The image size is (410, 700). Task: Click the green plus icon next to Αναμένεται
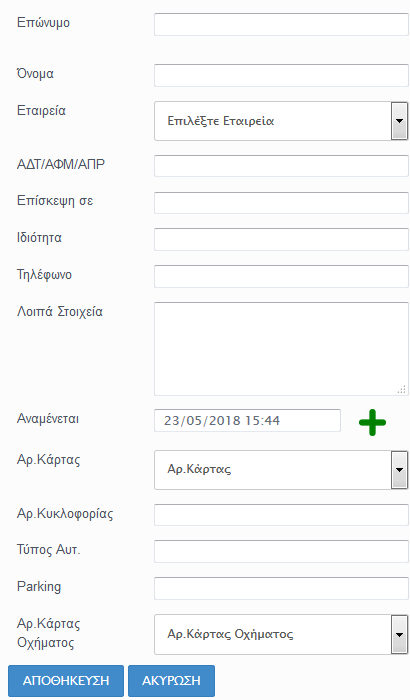click(372, 422)
